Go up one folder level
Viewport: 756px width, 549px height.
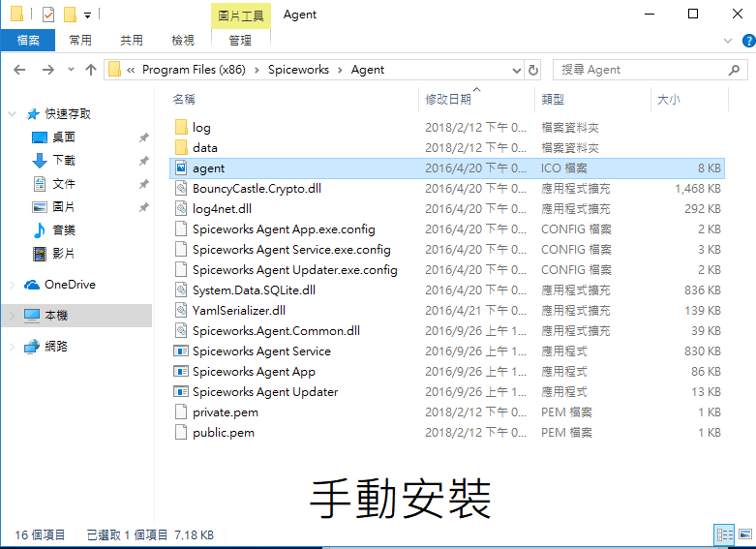(x=91, y=70)
